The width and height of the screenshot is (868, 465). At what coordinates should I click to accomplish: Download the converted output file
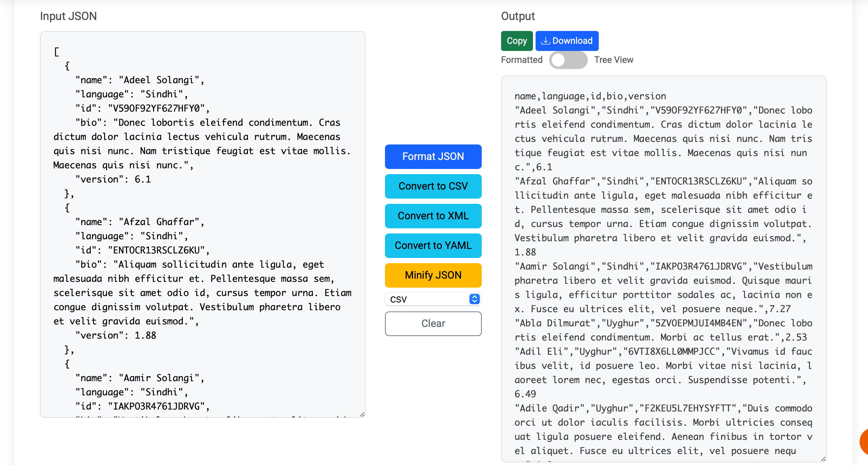pyautogui.click(x=567, y=41)
